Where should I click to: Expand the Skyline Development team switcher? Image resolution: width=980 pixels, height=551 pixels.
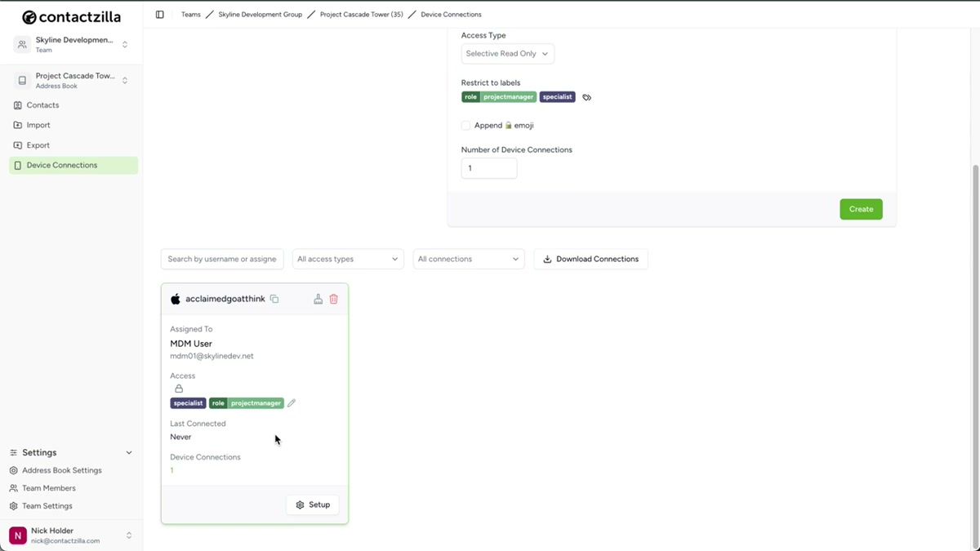coord(125,45)
